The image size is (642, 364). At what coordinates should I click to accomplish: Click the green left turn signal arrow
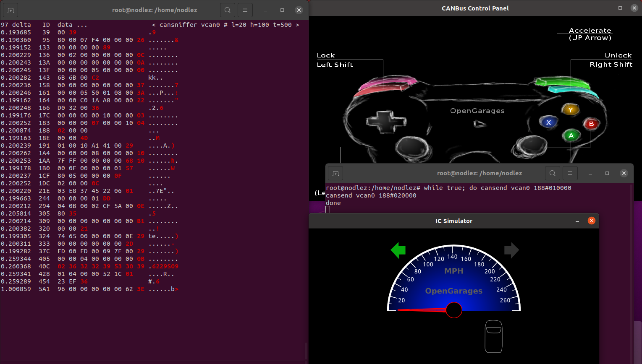(398, 250)
